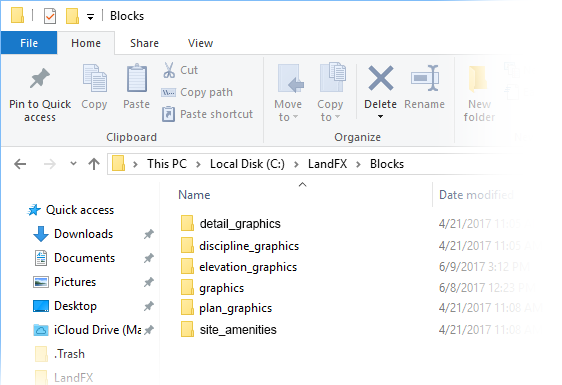This screenshot has width=562, height=385.
Task: Navigate to LandFX breadcrumb
Action: pos(328,164)
